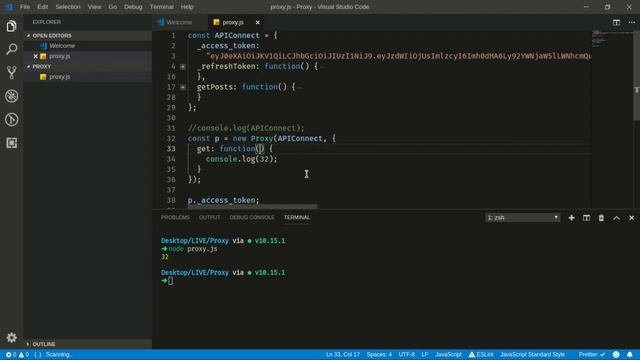Screen dimensions: 640x360
Task: Open the feedback smiley in status bar
Action: tap(616, 354)
